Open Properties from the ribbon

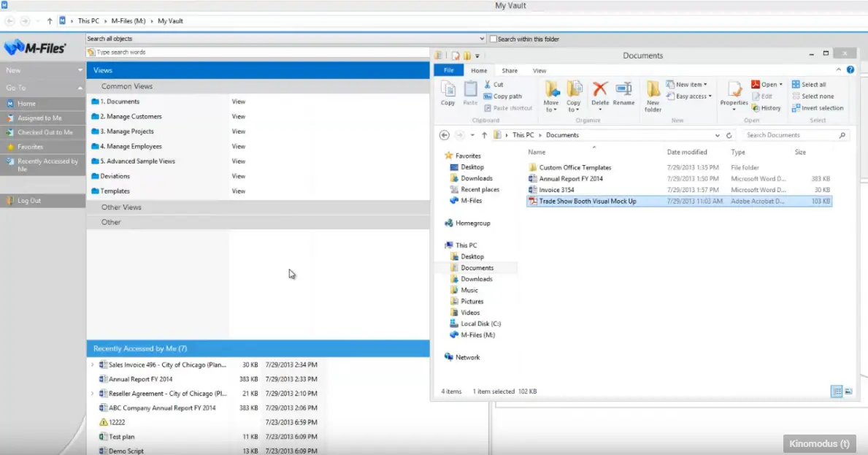734,91
